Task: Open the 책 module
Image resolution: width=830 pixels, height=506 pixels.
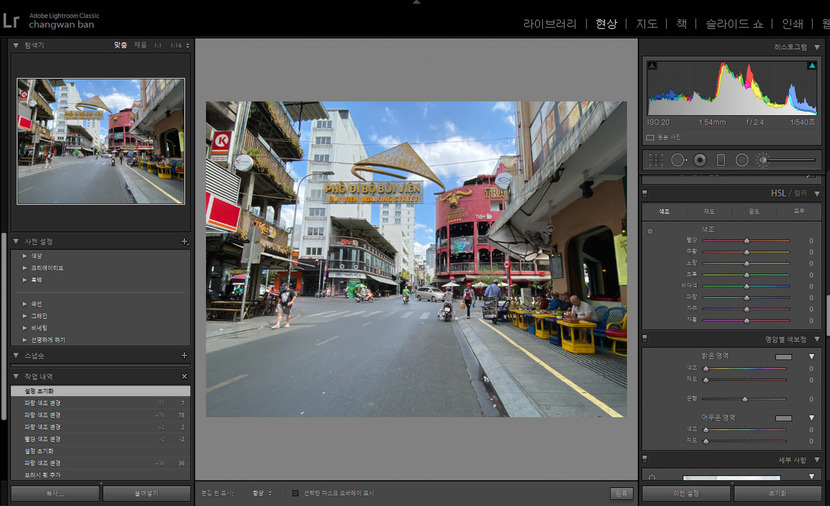Action: tap(681, 24)
